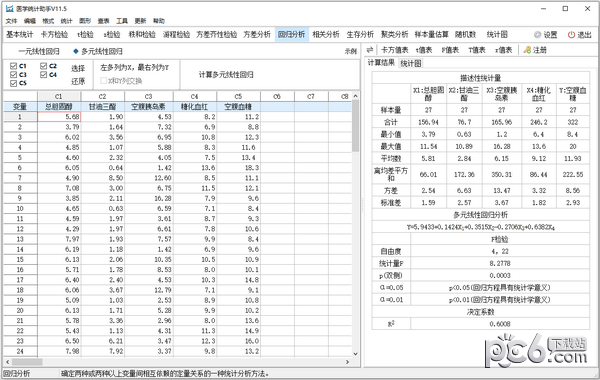Open the 相关分析 module
Viewport: 600px width, 380px height.
point(326,34)
